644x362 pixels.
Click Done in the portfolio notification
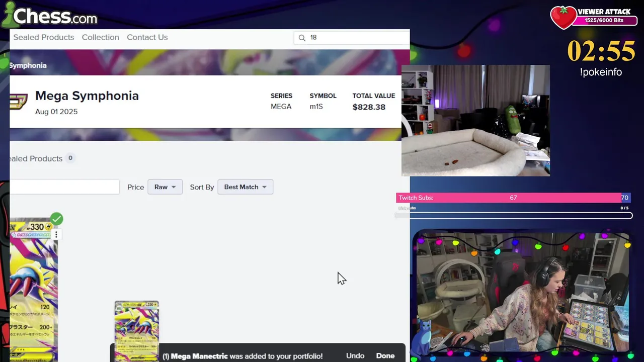(x=385, y=355)
